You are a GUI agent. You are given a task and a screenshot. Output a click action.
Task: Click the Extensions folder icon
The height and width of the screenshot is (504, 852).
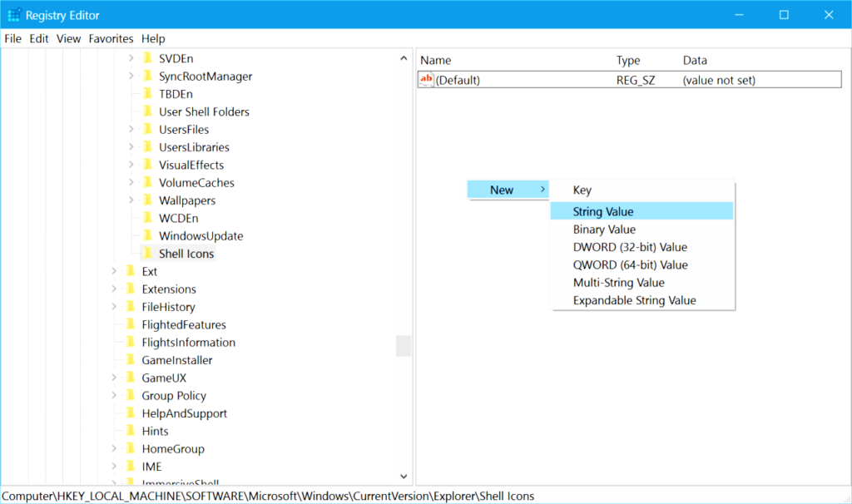coord(131,289)
